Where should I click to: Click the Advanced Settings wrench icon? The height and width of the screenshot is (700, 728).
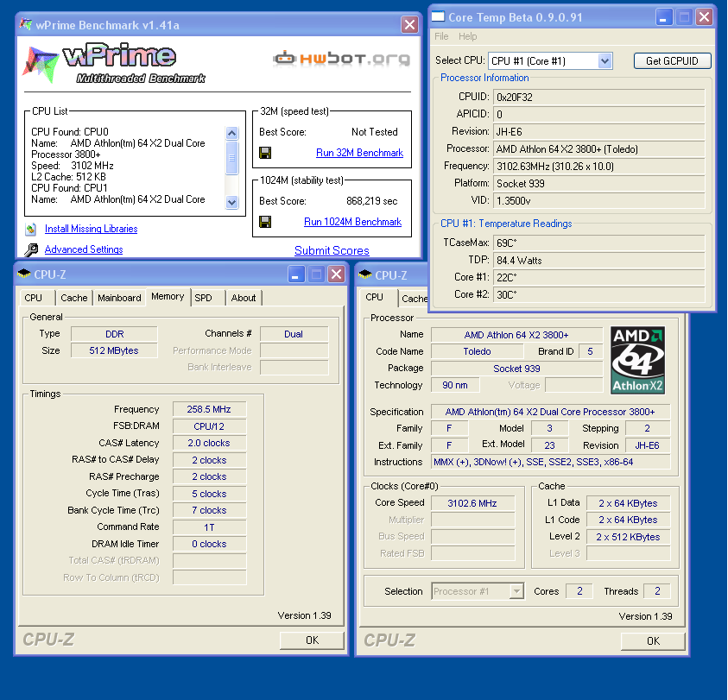[31, 249]
